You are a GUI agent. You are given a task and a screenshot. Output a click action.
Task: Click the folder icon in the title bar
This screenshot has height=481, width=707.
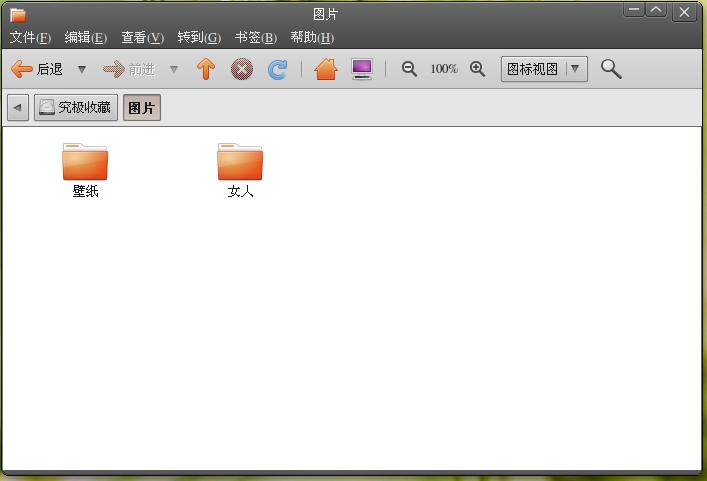pyautogui.click(x=18, y=15)
